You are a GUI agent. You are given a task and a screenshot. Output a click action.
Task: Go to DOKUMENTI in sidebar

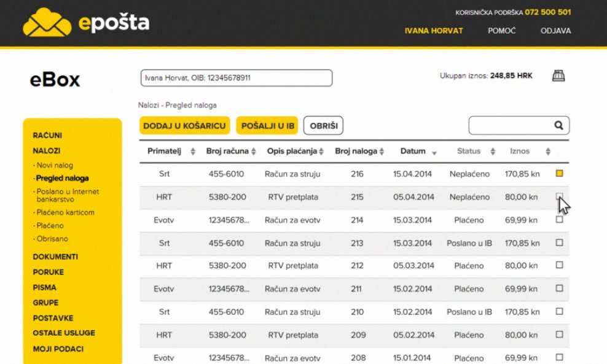pyautogui.click(x=55, y=257)
